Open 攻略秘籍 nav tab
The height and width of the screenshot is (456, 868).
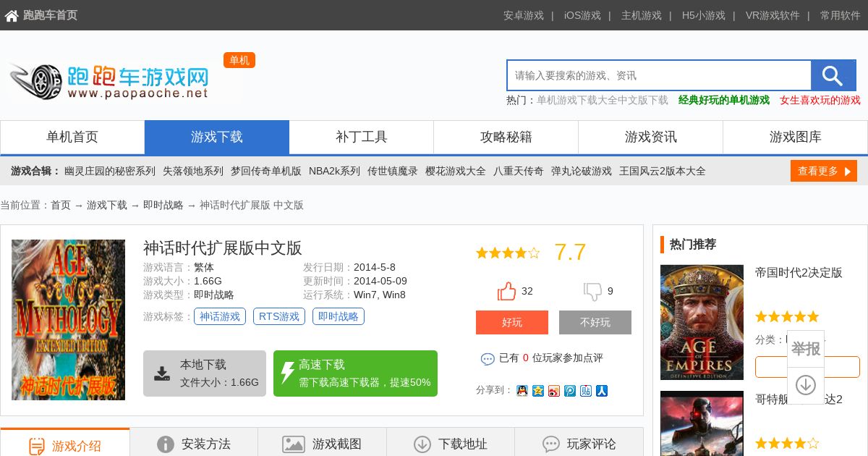tap(506, 137)
